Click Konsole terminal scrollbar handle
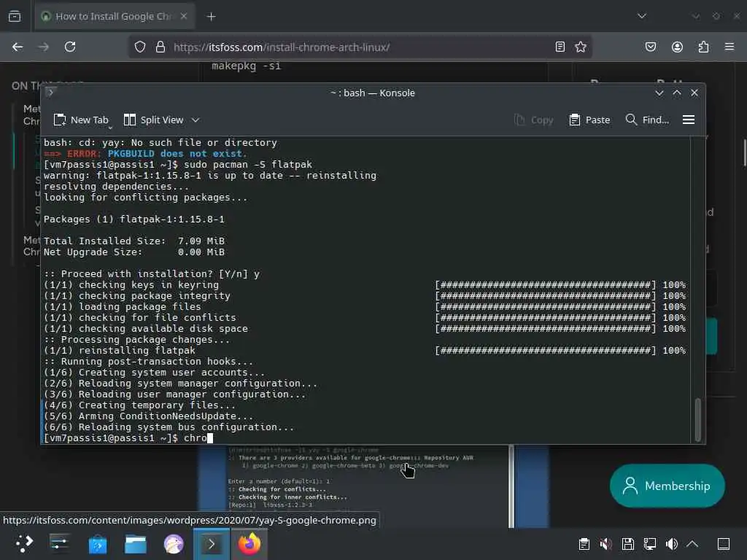747x560 pixels. pos(698,419)
